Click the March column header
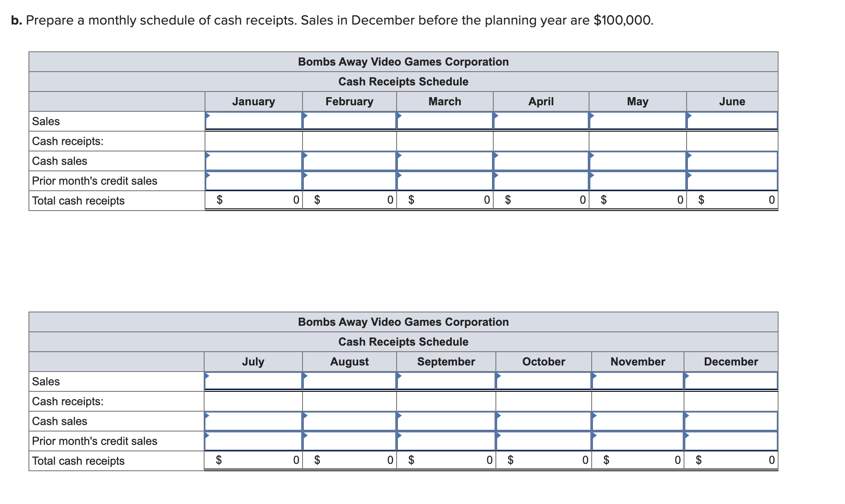The width and height of the screenshot is (845, 504). click(445, 101)
